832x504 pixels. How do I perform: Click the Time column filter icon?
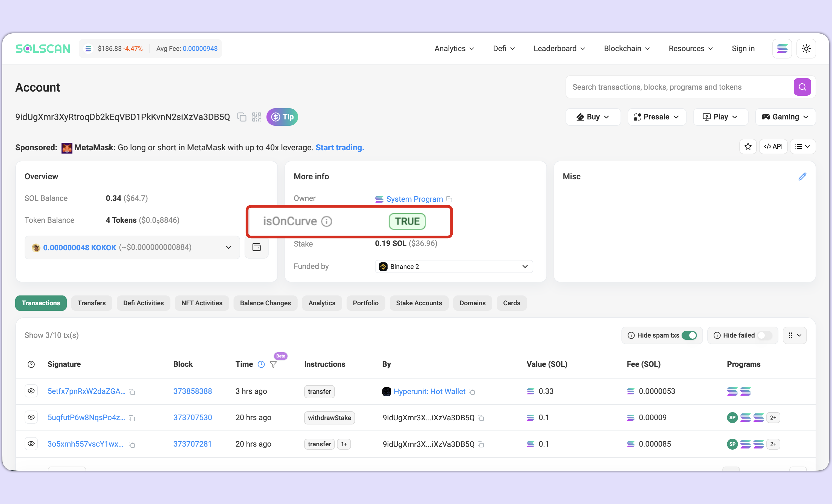(273, 364)
